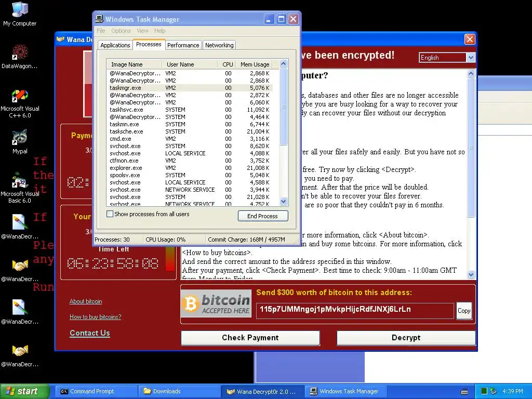Select svchost.exe row using 8,620 K
Image resolution: width=532 pixels, height=399 pixels.
tap(190, 146)
